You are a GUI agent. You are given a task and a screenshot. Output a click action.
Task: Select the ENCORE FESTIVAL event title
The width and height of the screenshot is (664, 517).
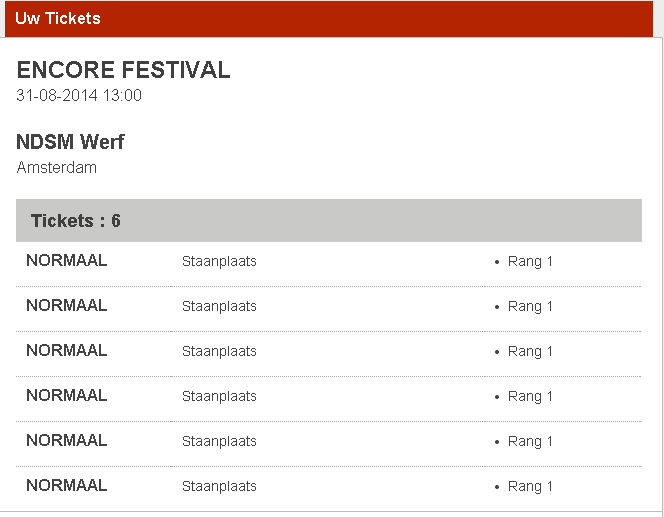[123, 70]
